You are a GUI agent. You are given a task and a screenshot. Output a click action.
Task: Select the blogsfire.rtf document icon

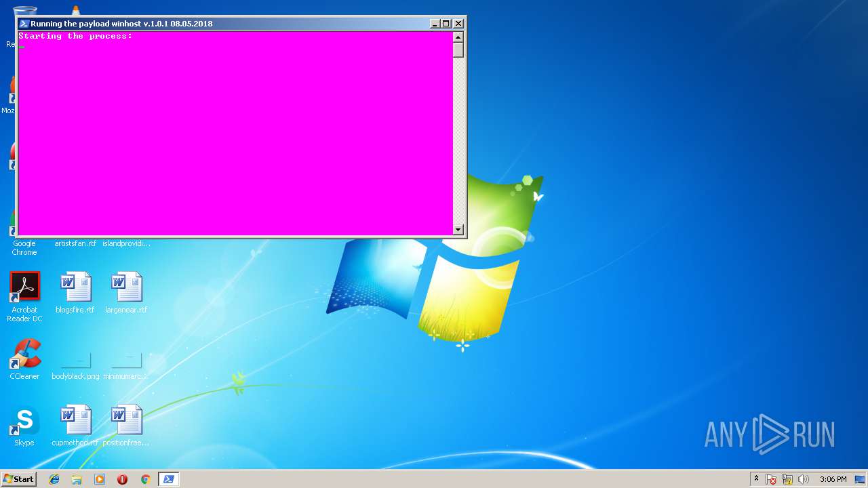pos(75,293)
